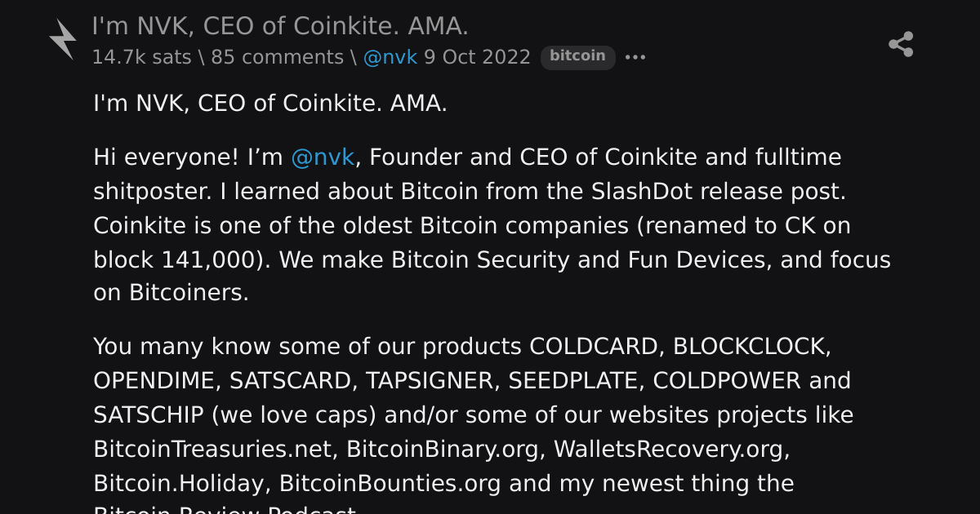Click the BitcoinBinary.org text
Viewport: 980px width, 514px height.
(x=443, y=449)
